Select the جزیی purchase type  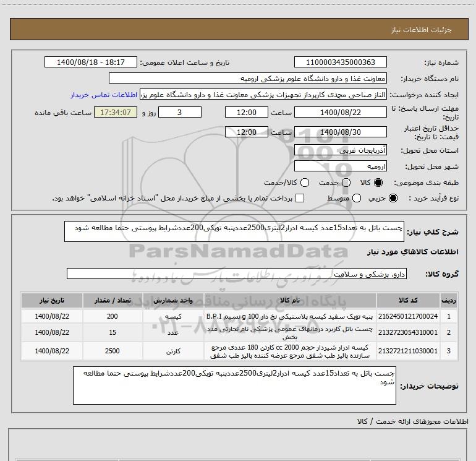pyautogui.click(x=394, y=198)
